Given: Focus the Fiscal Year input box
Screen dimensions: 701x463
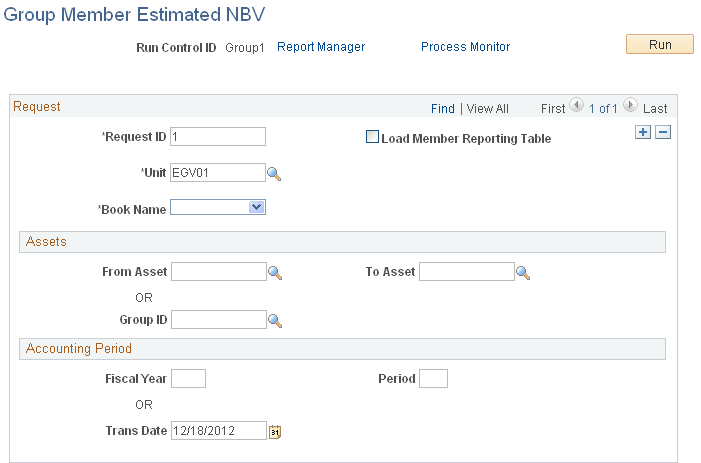Looking at the screenshot, I should click(189, 379).
